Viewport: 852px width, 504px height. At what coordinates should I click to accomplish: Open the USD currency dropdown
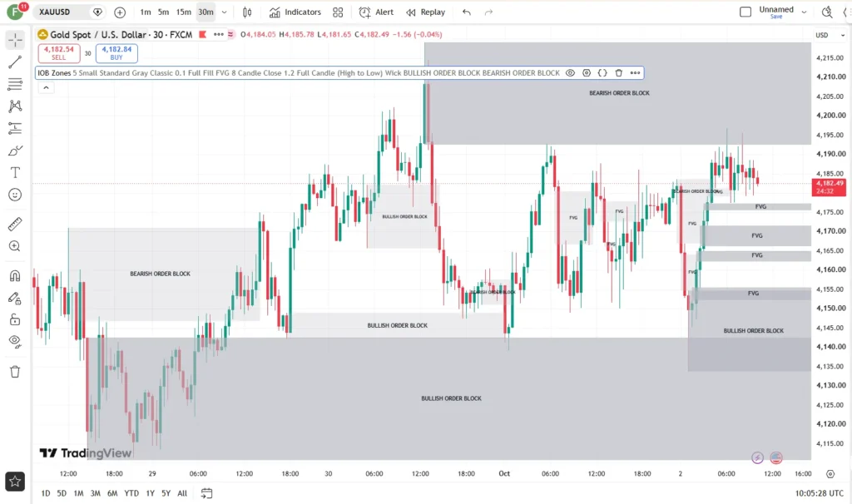point(830,35)
